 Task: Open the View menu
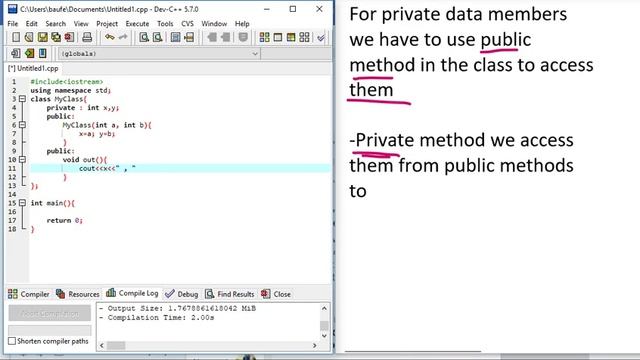pos(81,24)
